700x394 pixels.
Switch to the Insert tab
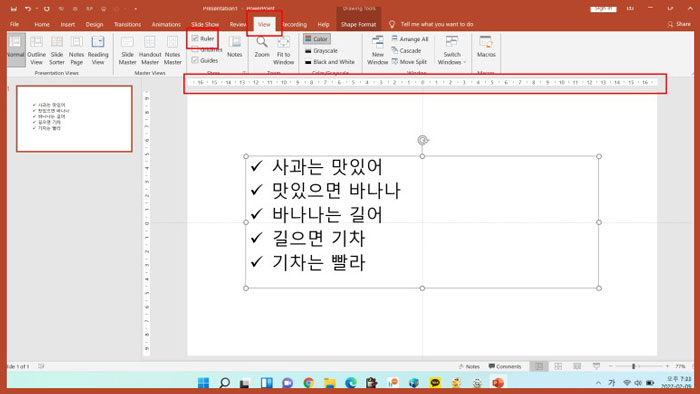click(68, 25)
